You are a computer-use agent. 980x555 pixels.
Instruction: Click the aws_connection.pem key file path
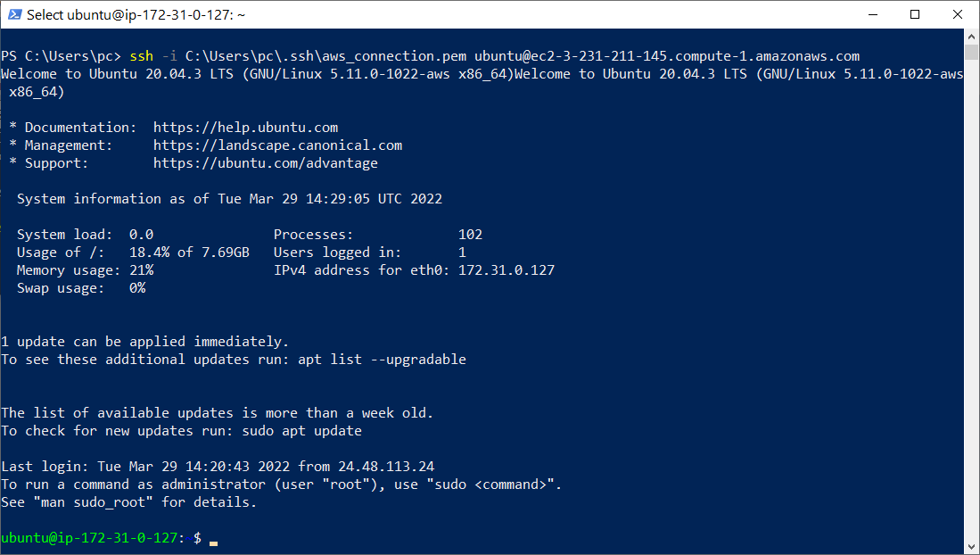pos(325,56)
